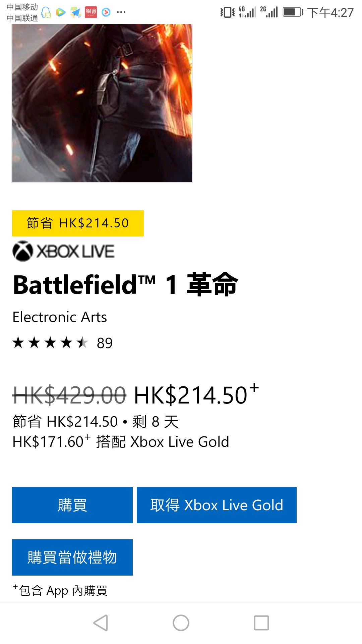362x644 pixels.
Task: Tap the Xbox Live logo
Action: (x=63, y=251)
